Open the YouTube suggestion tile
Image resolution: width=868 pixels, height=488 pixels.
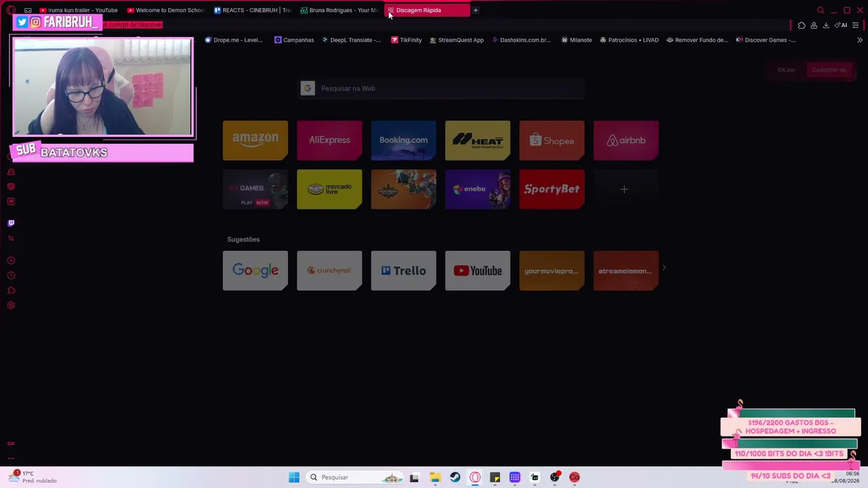pos(477,270)
